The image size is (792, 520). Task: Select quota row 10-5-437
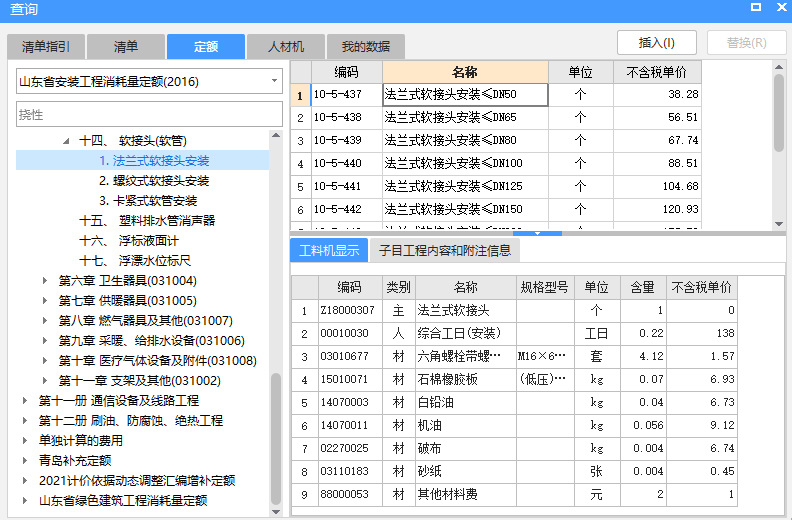coord(346,94)
